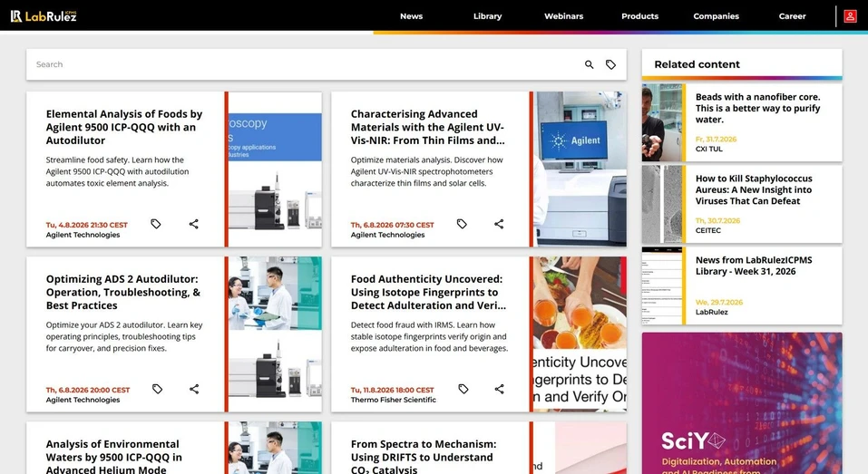Viewport: 868px width, 474px height.
Task: Click the LabRulez source label
Action: [x=711, y=312]
